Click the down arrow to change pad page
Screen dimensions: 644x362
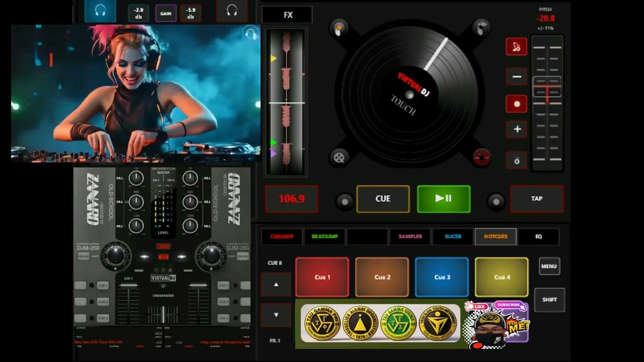pos(276,315)
